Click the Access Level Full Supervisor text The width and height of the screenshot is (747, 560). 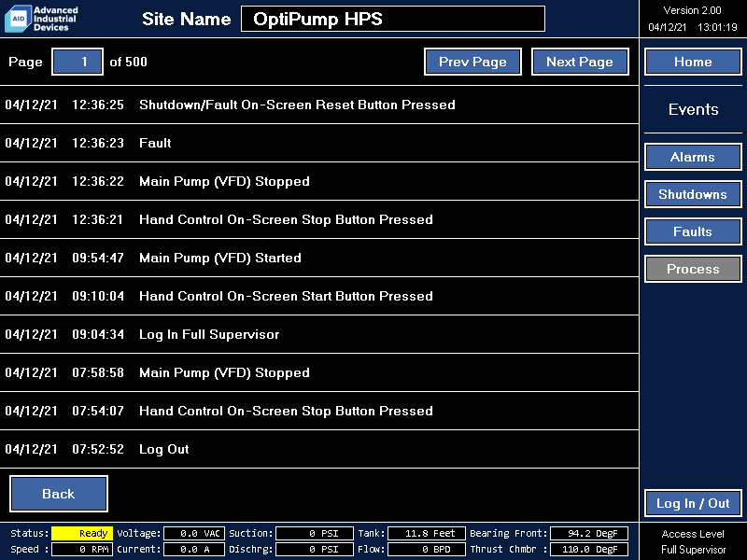pos(693,541)
